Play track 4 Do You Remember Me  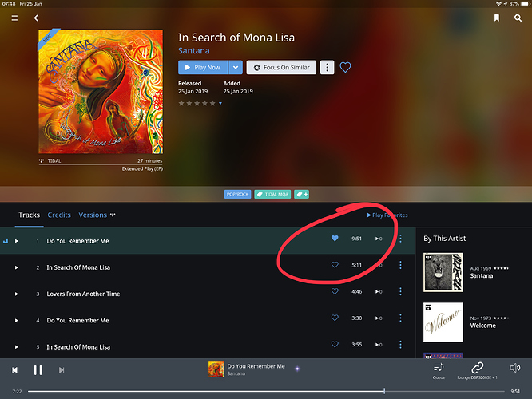[x=16, y=320]
